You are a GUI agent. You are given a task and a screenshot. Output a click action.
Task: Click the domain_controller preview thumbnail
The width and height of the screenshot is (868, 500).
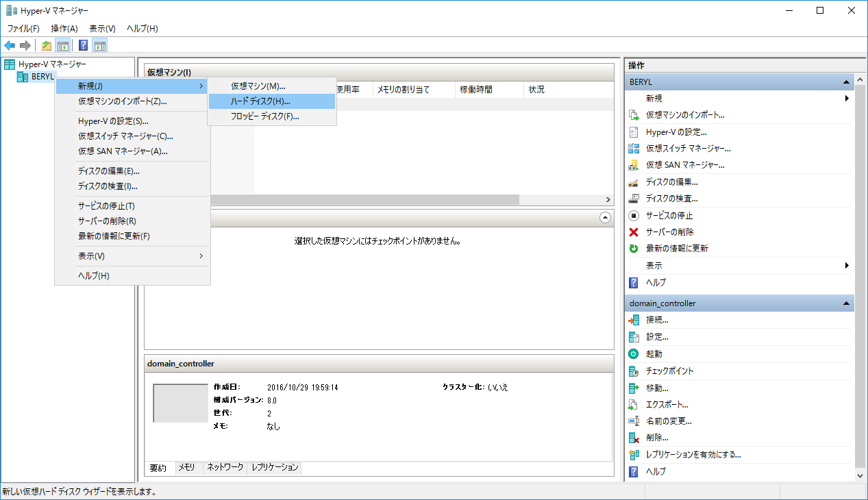tap(180, 403)
